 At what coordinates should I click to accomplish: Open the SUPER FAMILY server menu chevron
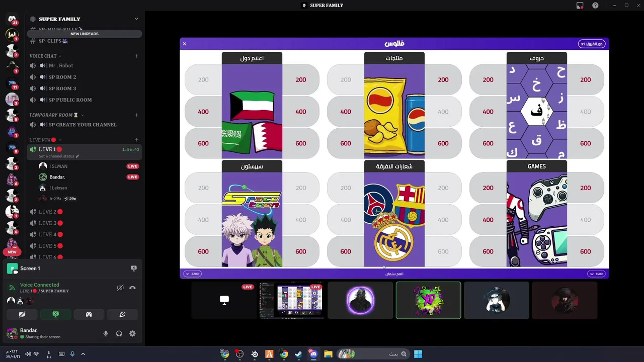[136, 19]
